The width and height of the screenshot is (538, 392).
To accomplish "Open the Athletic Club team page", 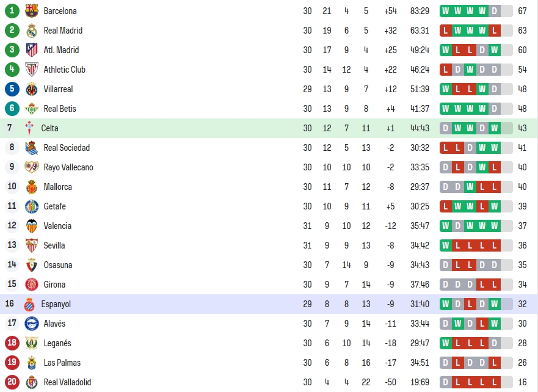I will pyautogui.click(x=64, y=70).
